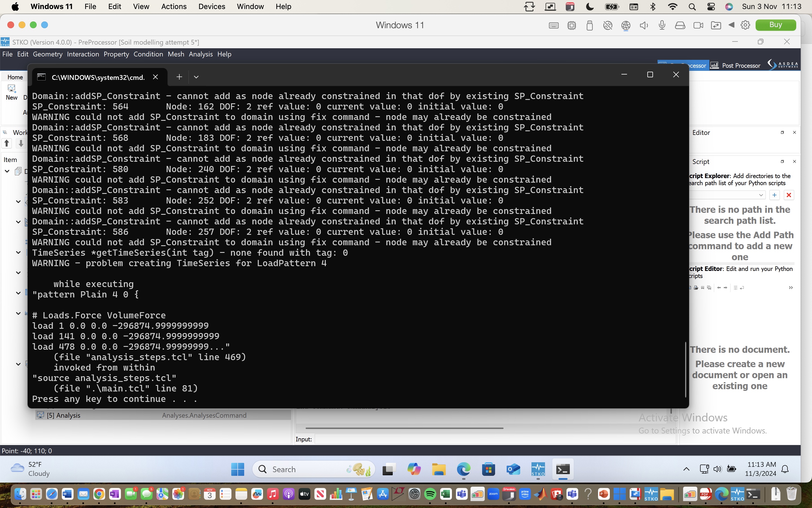Viewport: 812px width, 508px height.
Task: Click the Parallels microphone icon
Action: point(662,25)
